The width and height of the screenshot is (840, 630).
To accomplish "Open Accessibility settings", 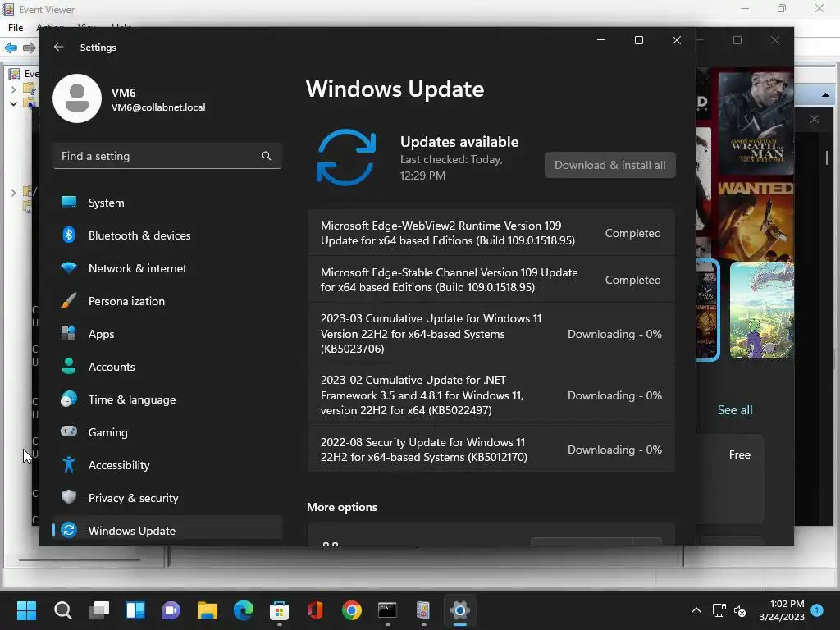I will (x=167, y=465).
